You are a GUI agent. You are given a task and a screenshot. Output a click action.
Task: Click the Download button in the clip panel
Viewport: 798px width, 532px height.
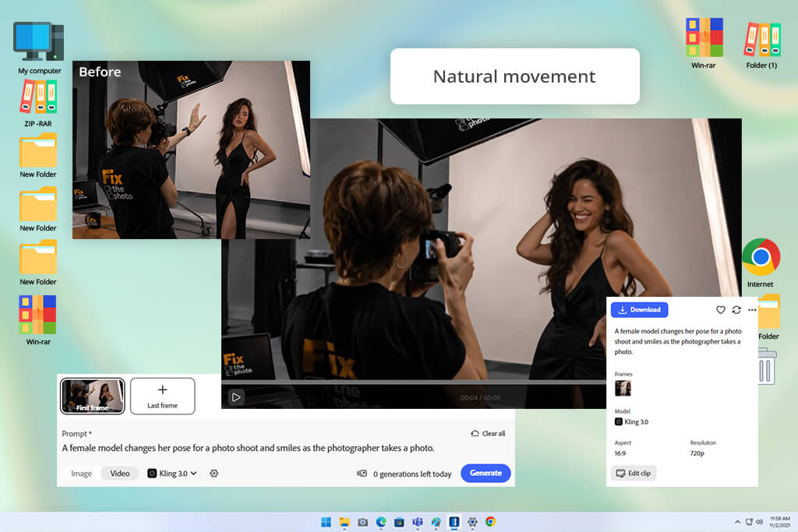click(639, 310)
